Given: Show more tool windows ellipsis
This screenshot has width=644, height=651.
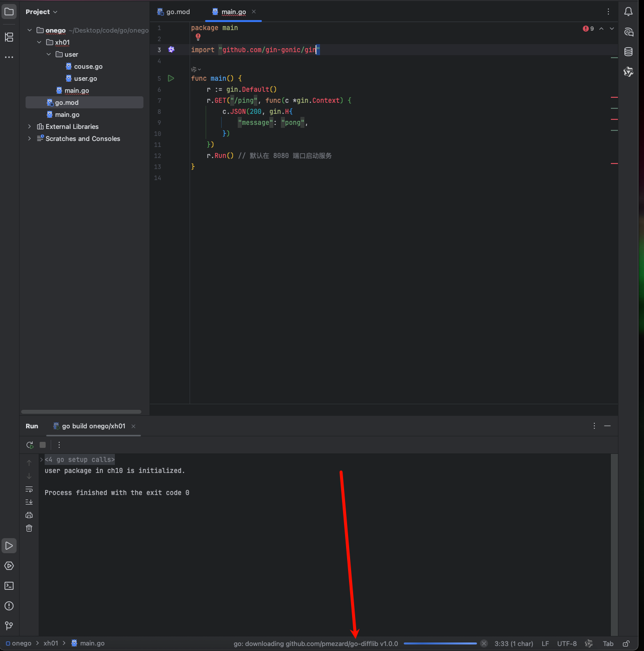Looking at the screenshot, I should pyautogui.click(x=9, y=57).
